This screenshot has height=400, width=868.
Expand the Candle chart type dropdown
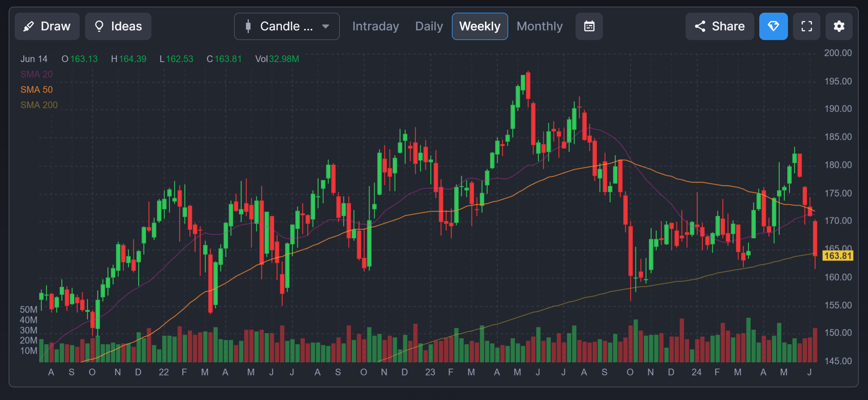pos(287,26)
